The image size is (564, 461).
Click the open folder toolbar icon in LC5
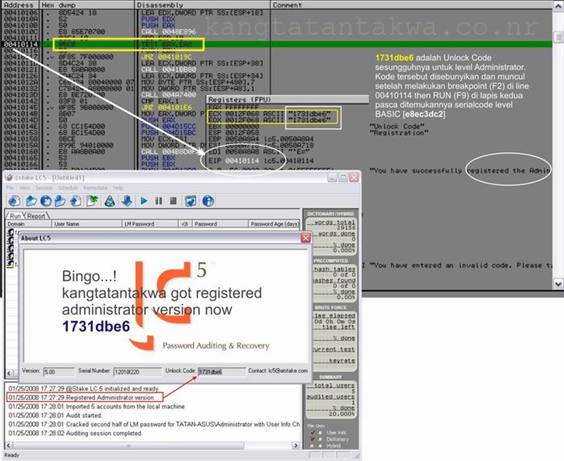coord(31,201)
